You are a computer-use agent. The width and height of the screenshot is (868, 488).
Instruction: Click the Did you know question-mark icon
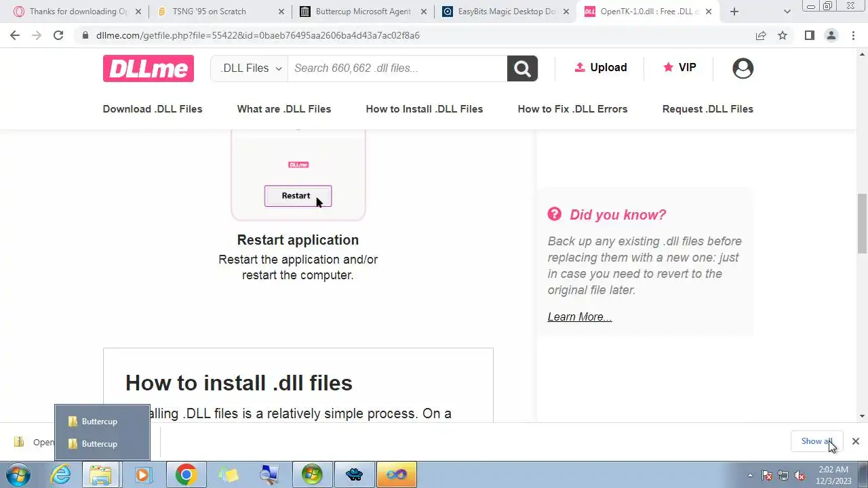point(555,214)
